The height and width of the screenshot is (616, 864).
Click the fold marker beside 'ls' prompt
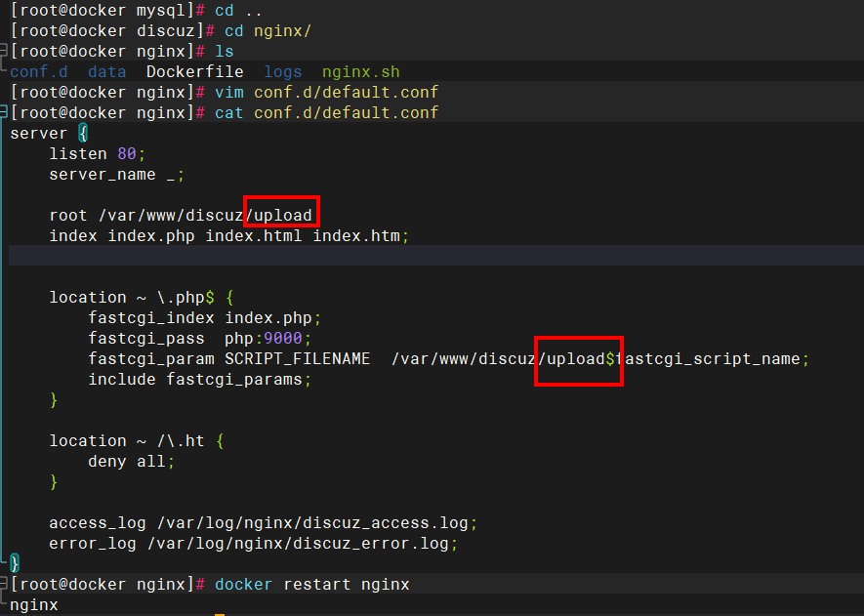pyautogui.click(x=3, y=51)
